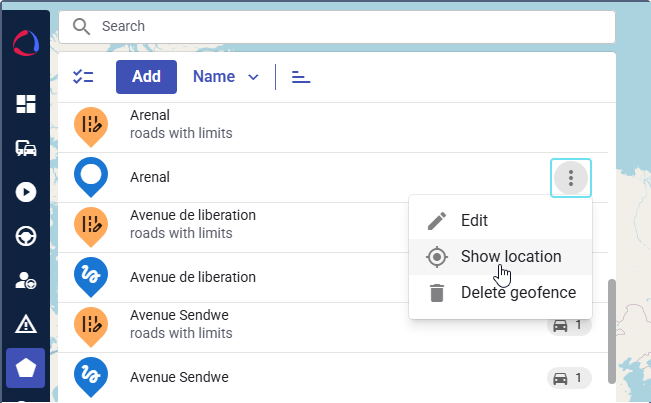Open the alerts warning triangle section

(26, 324)
